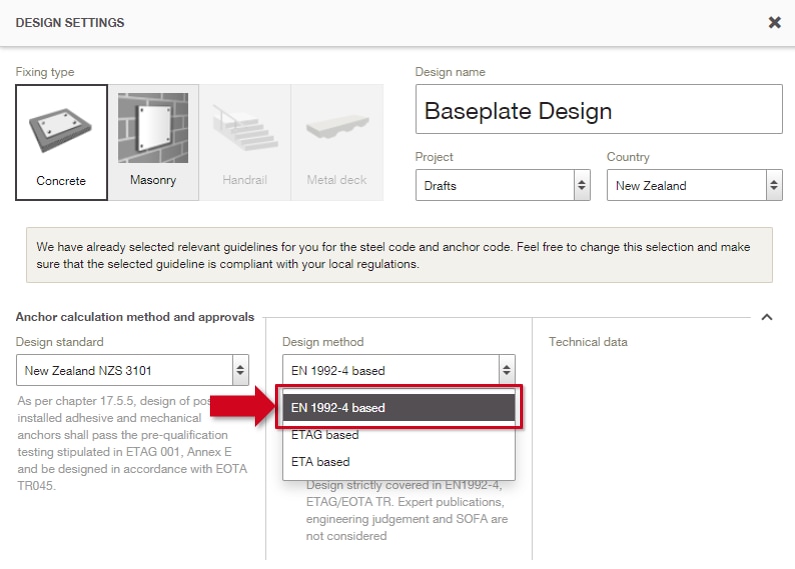The width and height of the screenshot is (795, 569).
Task: Click the guideline selection info banner
Action: pyautogui.click(x=398, y=255)
